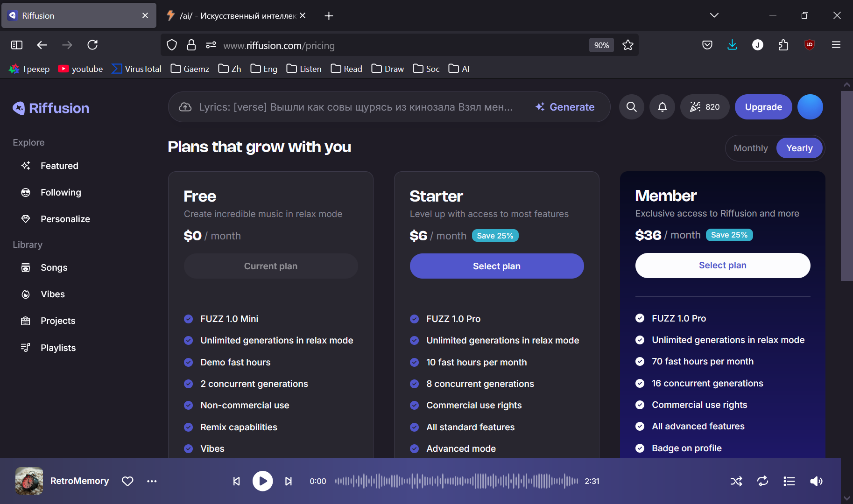The height and width of the screenshot is (504, 853).
Task: Open the Трекер bookmark
Action: point(29,69)
